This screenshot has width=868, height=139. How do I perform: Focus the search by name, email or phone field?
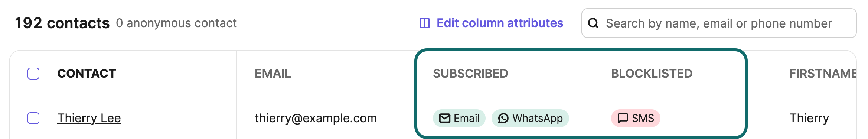pos(719,23)
